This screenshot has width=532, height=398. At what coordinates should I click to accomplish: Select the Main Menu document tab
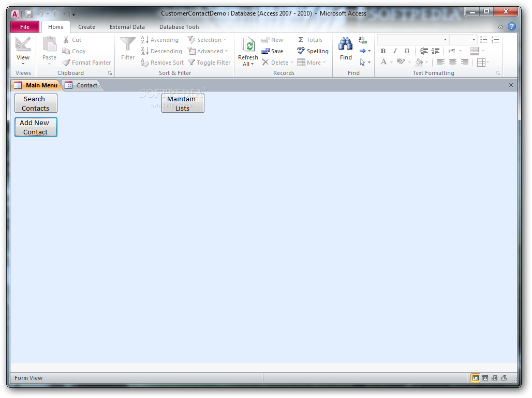36,85
